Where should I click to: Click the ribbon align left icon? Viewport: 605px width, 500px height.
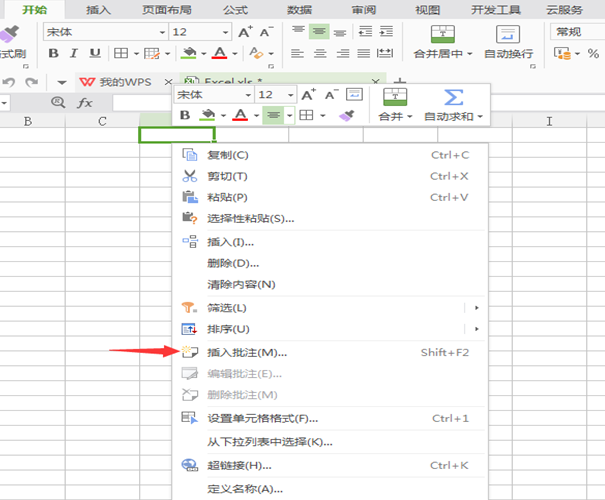coord(297,53)
